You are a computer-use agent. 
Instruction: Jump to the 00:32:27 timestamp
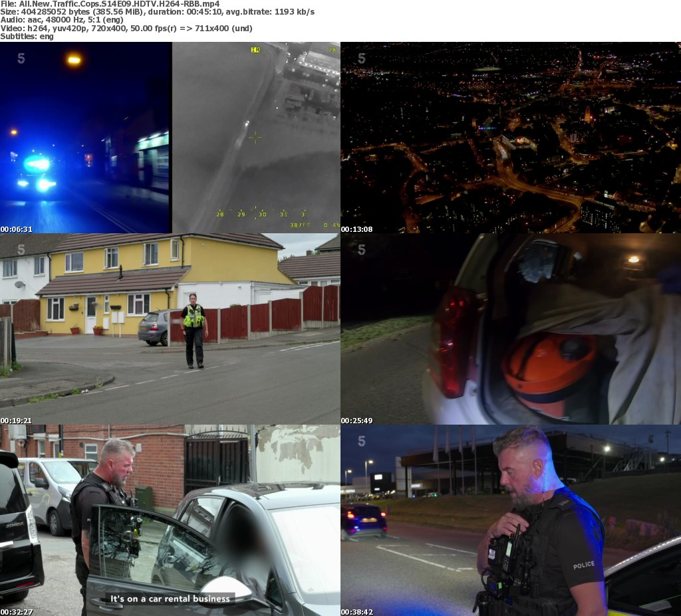[17, 611]
